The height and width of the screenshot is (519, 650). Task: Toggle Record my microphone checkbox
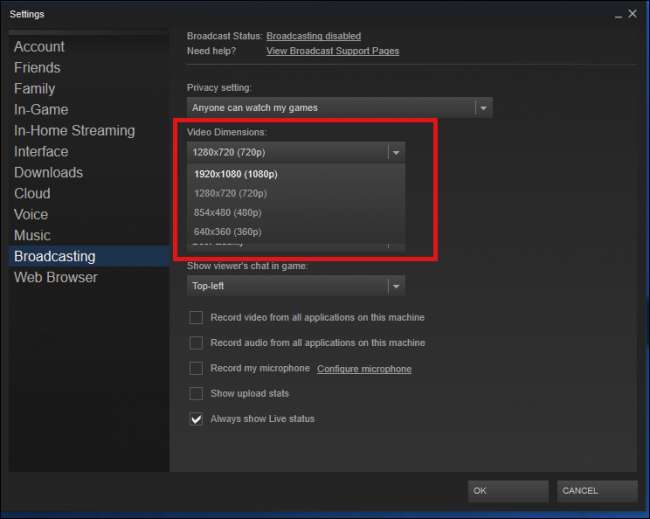pyautogui.click(x=196, y=368)
